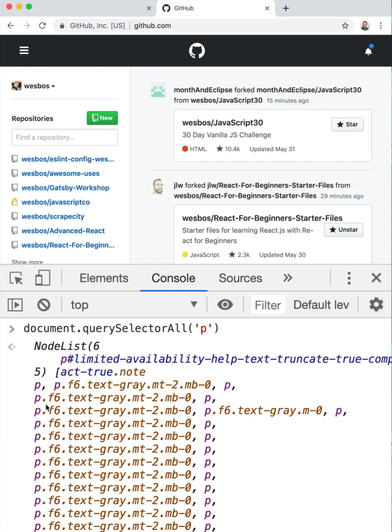The image size is (392, 532).
Task: Click the Find a repository search field
Action: point(65,137)
